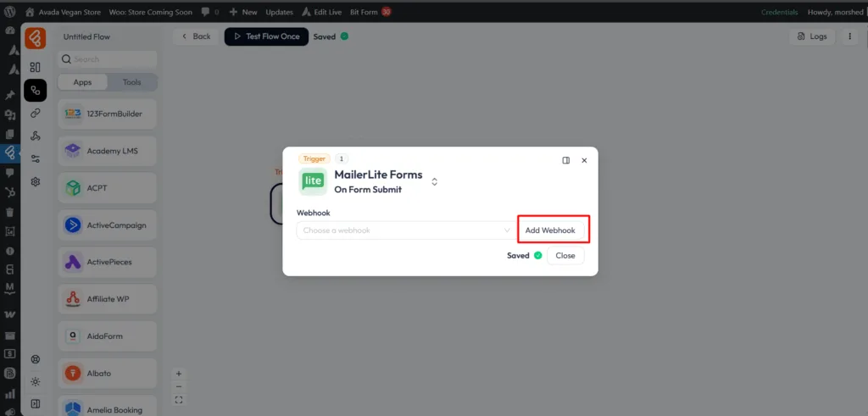The width and height of the screenshot is (868, 416).
Task: Fit canvas to view icon
Action: [x=178, y=399]
